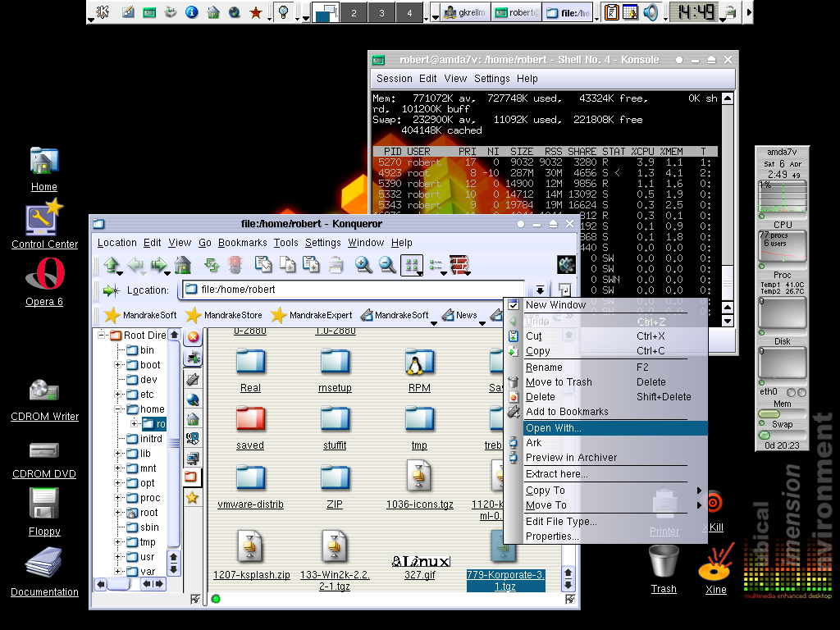Collapse the home folder in tree
Viewport: 840px width, 630px height.
(117, 409)
